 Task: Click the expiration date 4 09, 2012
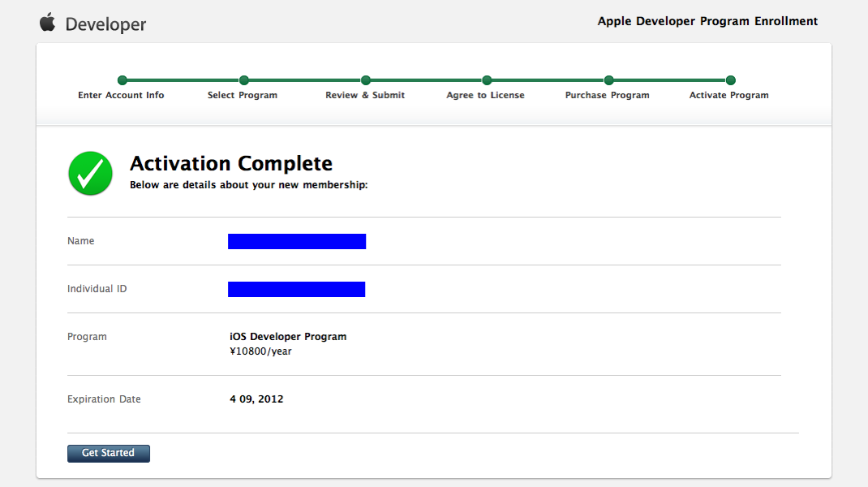(256, 399)
